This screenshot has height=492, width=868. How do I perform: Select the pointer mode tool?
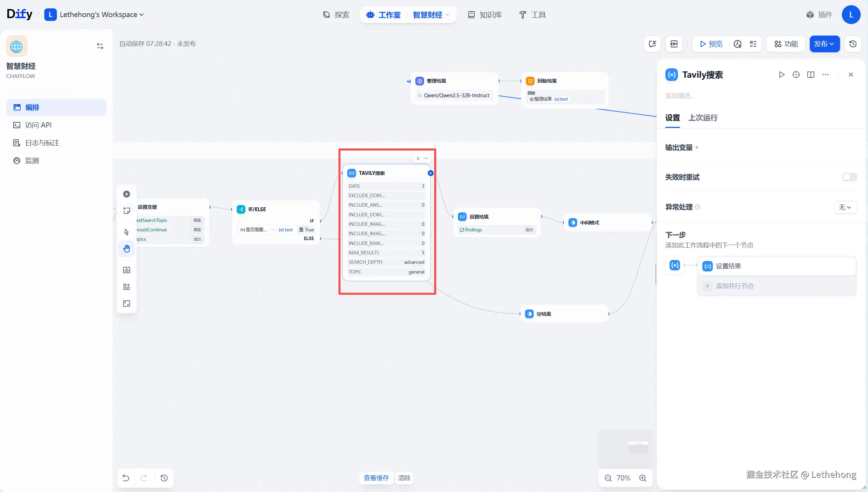[x=127, y=232]
